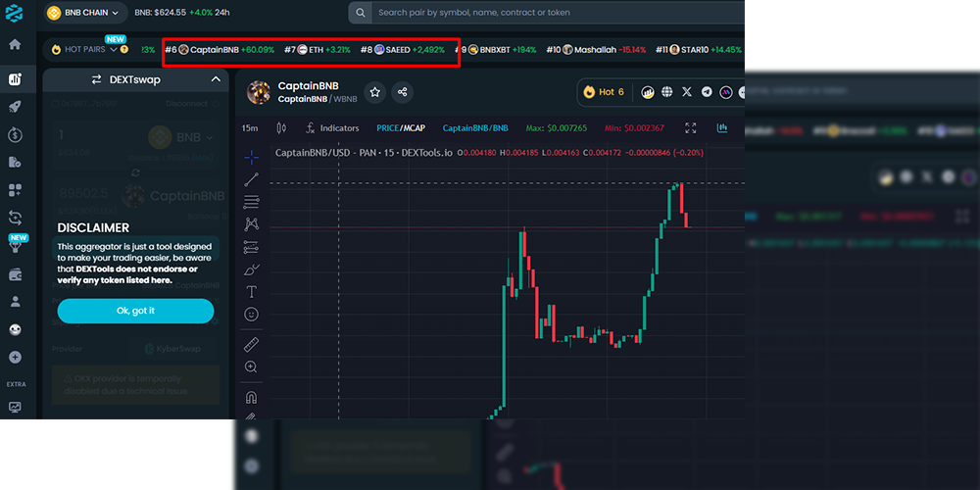Open the candle chart type selector

coord(281,128)
